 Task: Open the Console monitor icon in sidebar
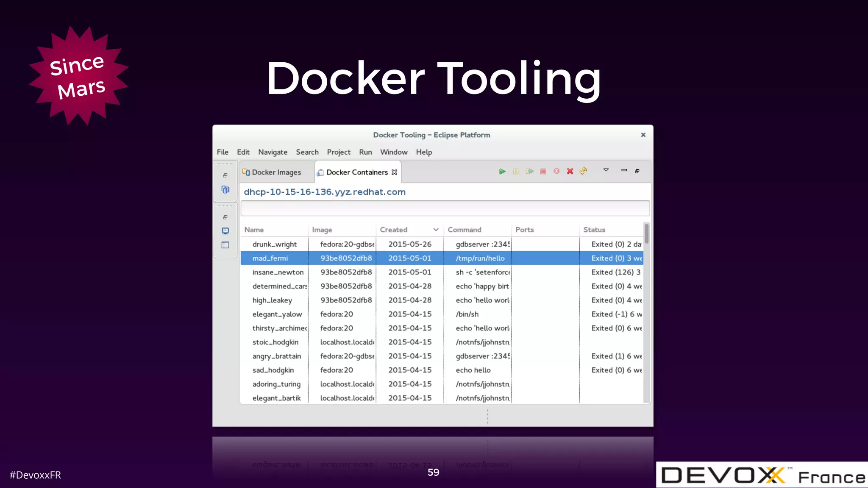coord(225,231)
